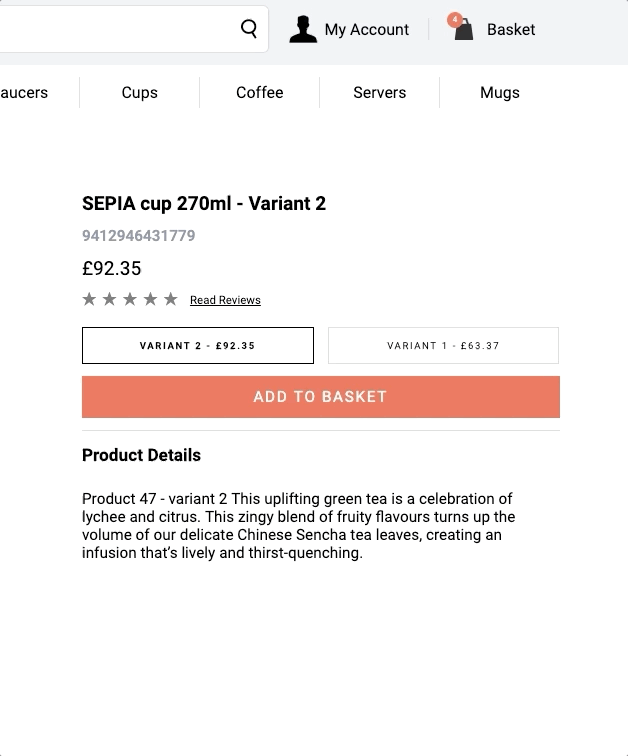The image size is (628, 756).
Task: Click the fifth rating star
Action: point(171,299)
